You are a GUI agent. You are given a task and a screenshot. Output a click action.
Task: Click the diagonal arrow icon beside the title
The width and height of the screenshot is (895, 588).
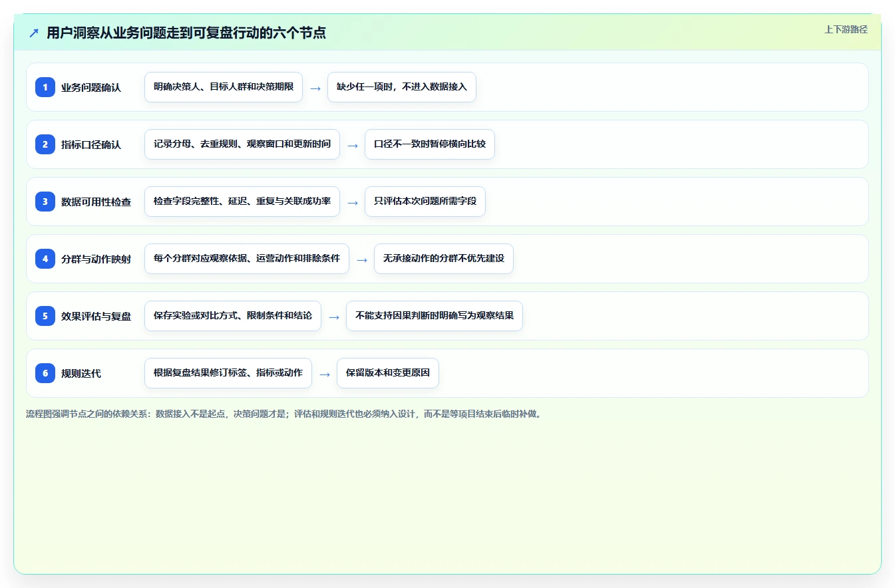pyautogui.click(x=34, y=33)
